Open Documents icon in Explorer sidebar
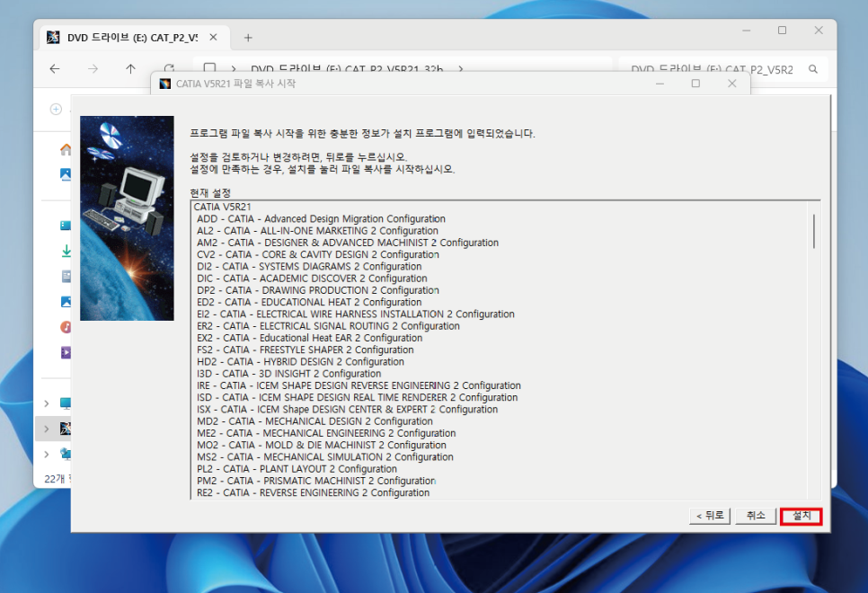The image size is (868, 593). point(66,277)
